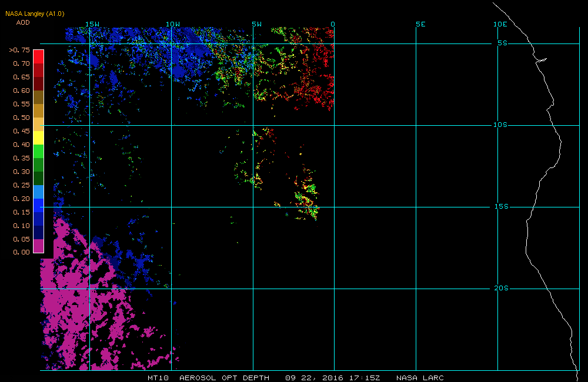Click the 'NASA Langley (A1.0)' title text
The height and width of the screenshot is (382, 588).
tap(35, 14)
